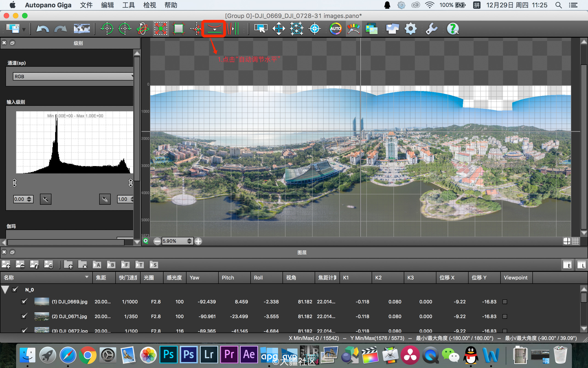Click the right histogram white-level slider handle

[131, 183]
